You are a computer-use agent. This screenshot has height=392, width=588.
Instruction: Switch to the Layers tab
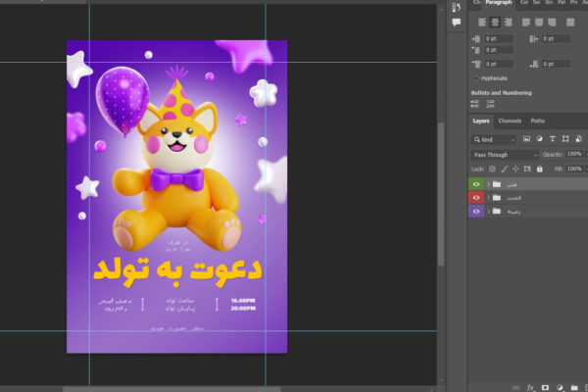tap(481, 121)
